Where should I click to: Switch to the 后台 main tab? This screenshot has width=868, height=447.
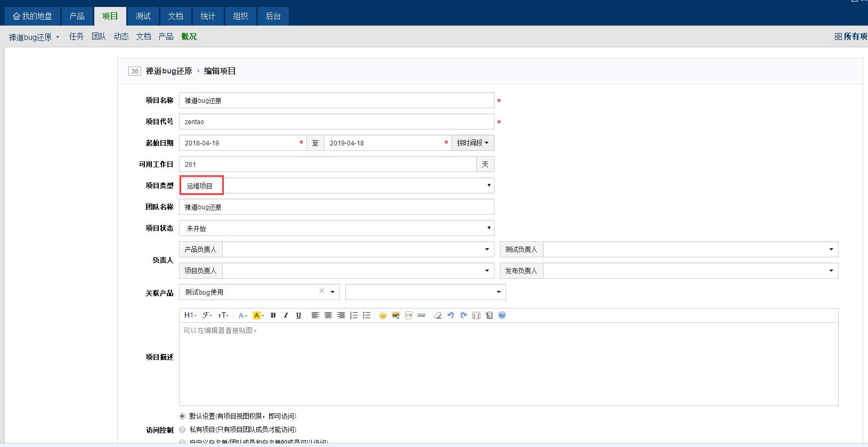coord(273,16)
